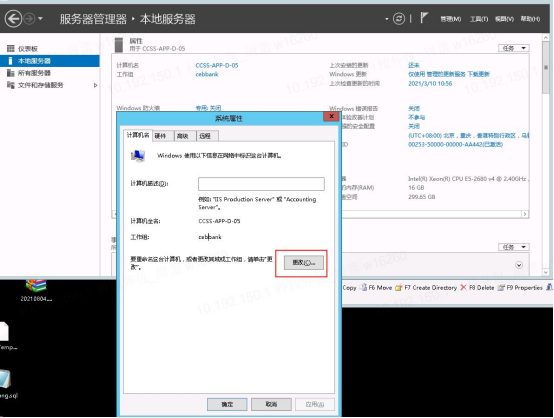Select 本地服务器 in the sidebar
Image resolution: width=554 pixels, height=418 pixels.
49,61
